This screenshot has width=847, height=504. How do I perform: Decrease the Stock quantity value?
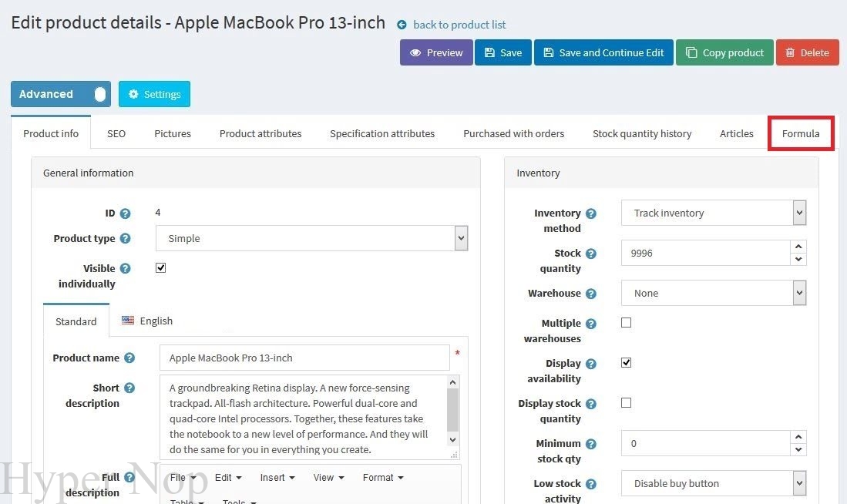798,260
